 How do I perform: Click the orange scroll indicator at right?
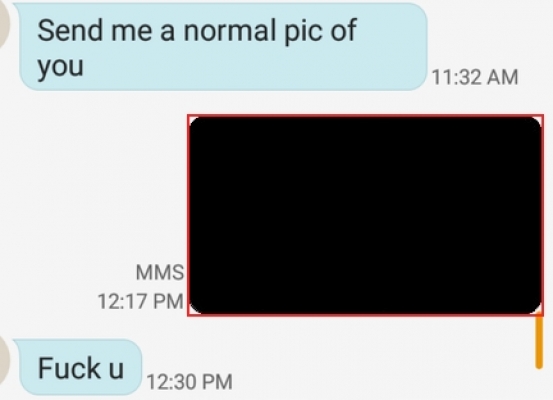(x=539, y=342)
